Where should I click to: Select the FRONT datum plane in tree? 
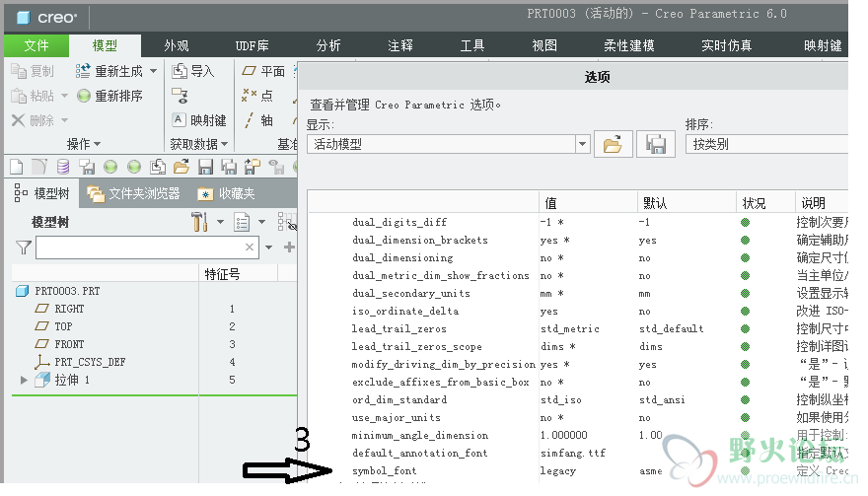coord(69,344)
